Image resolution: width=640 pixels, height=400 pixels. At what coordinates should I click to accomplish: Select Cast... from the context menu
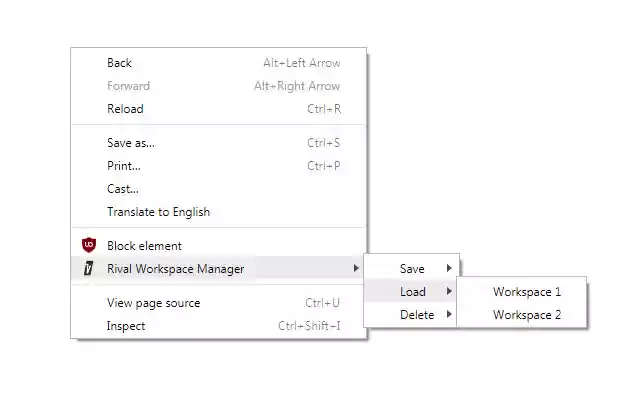[219, 189]
